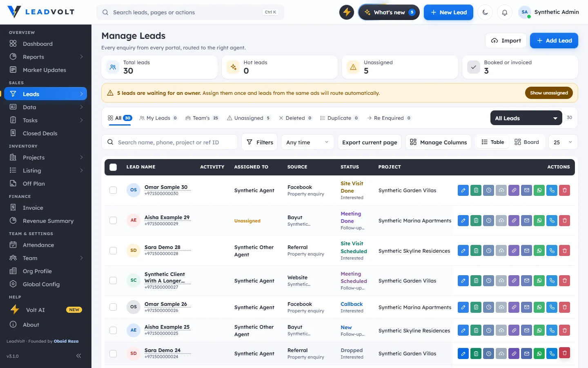The height and width of the screenshot is (368, 588).
Task: Clock history icon for Aisha Example 25
Action: [x=488, y=330]
